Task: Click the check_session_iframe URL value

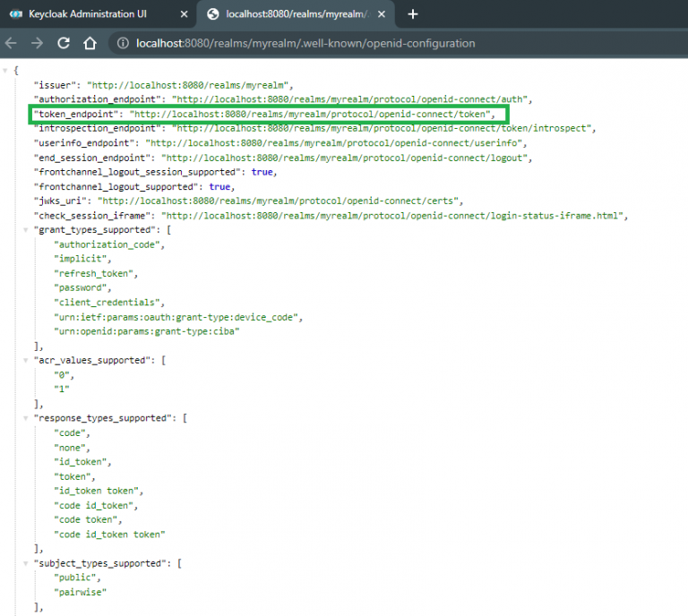Action: (392, 216)
